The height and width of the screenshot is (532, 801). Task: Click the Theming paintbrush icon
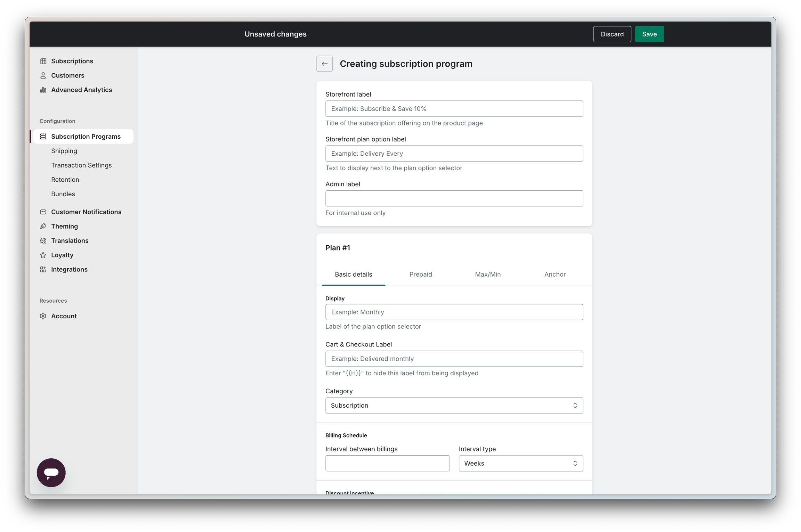click(43, 226)
